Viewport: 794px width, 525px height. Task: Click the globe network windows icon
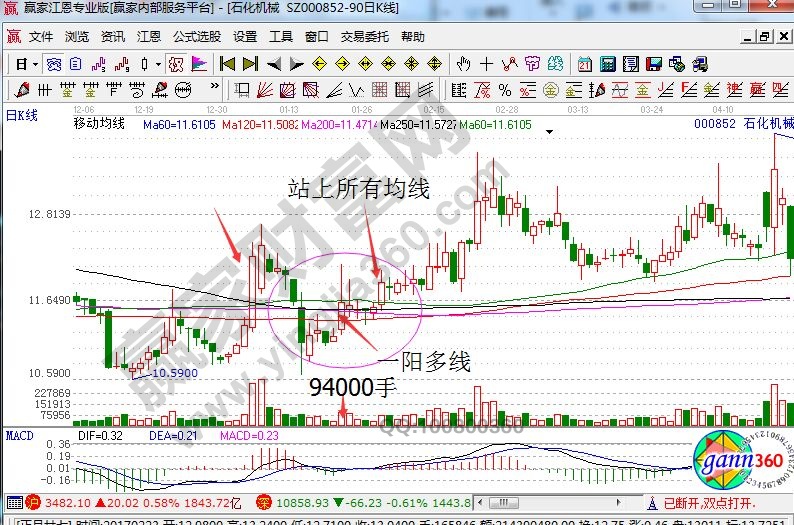click(x=677, y=64)
